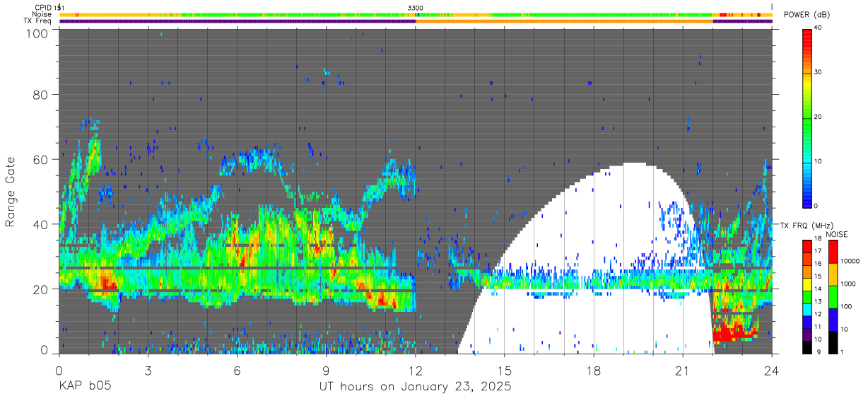Click the NOISE legend title
This screenshot has height=401, width=868.
pos(839,234)
